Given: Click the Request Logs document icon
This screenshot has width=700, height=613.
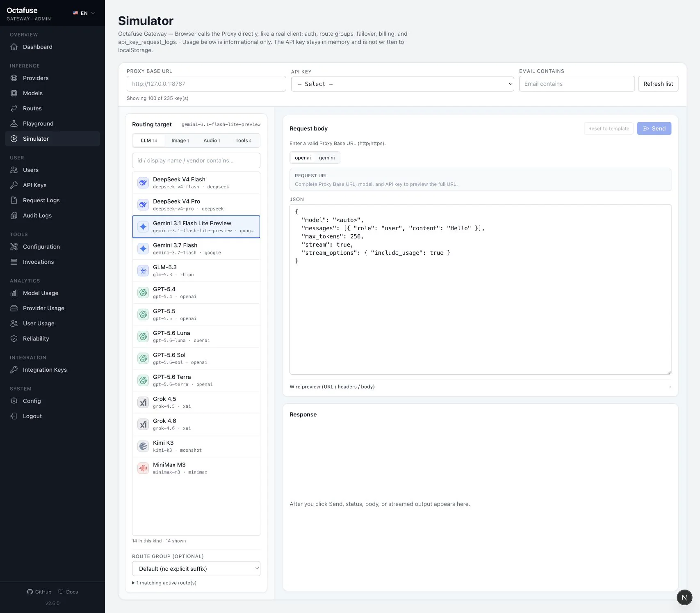Looking at the screenshot, I should [x=14, y=200].
